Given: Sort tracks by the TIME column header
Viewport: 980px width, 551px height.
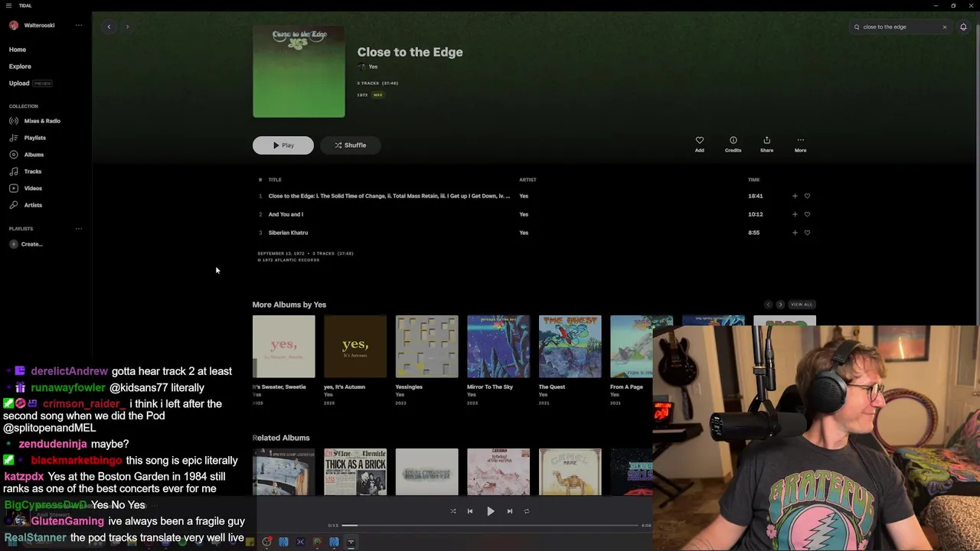Looking at the screenshot, I should coord(753,180).
